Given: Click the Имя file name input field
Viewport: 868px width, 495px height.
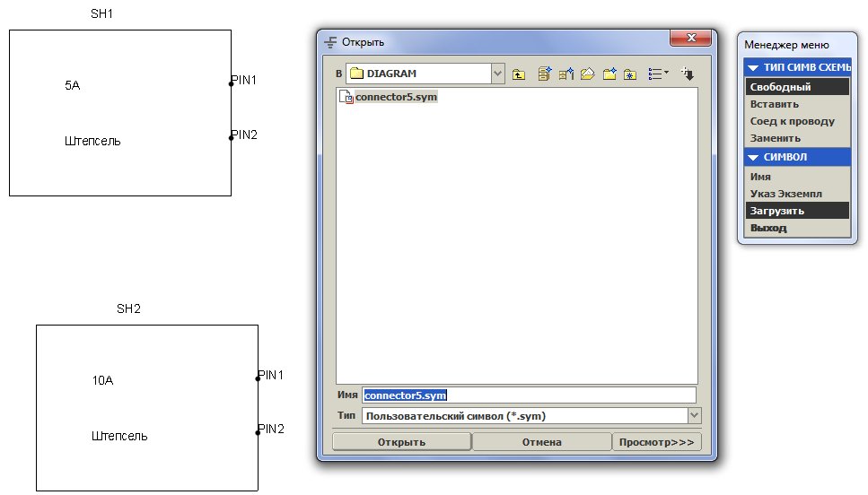Looking at the screenshot, I should (x=529, y=395).
